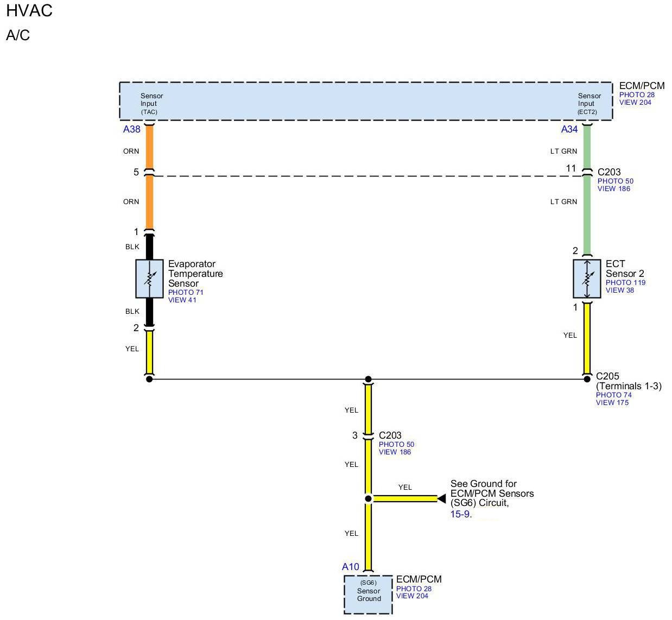The width and height of the screenshot is (672, 620).
Task: Click the A34 terminal link
Action: pos(569,129)
